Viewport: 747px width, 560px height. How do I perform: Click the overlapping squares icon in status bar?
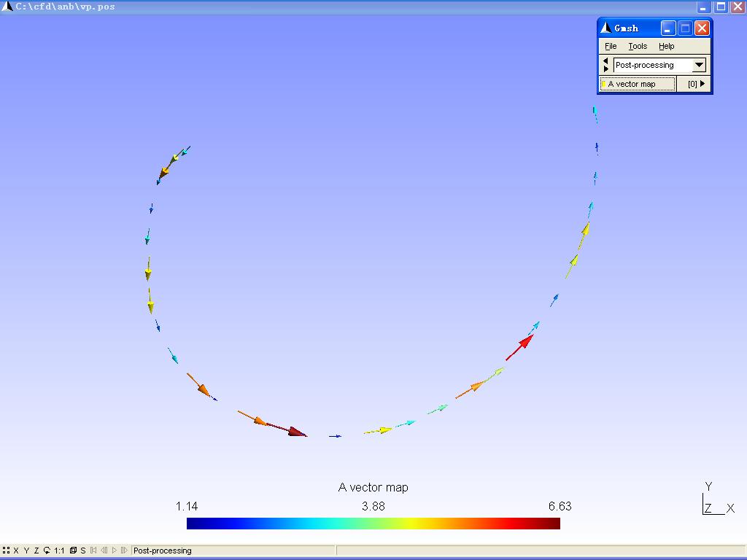(x=73, y=551)
